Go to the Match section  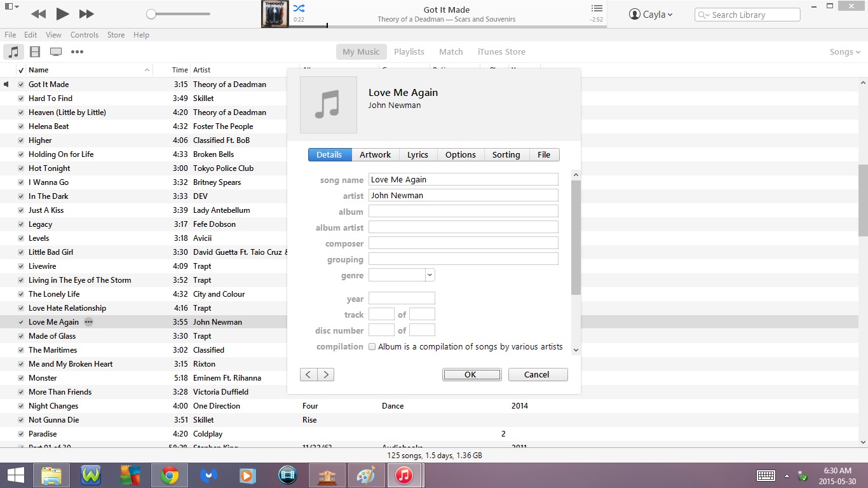tap(451, 52)
